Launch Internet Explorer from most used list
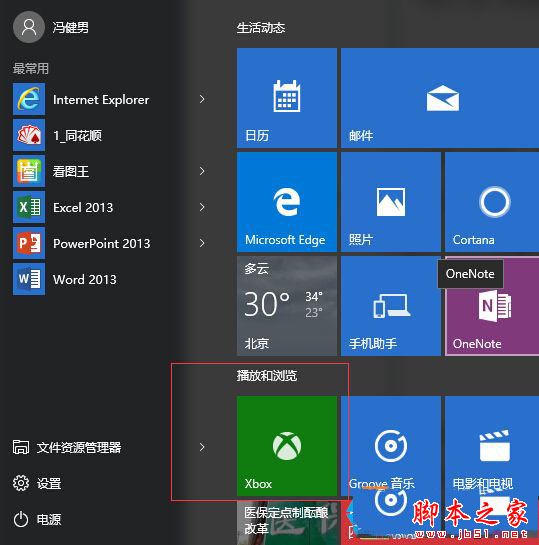 (x=101, y=99)
